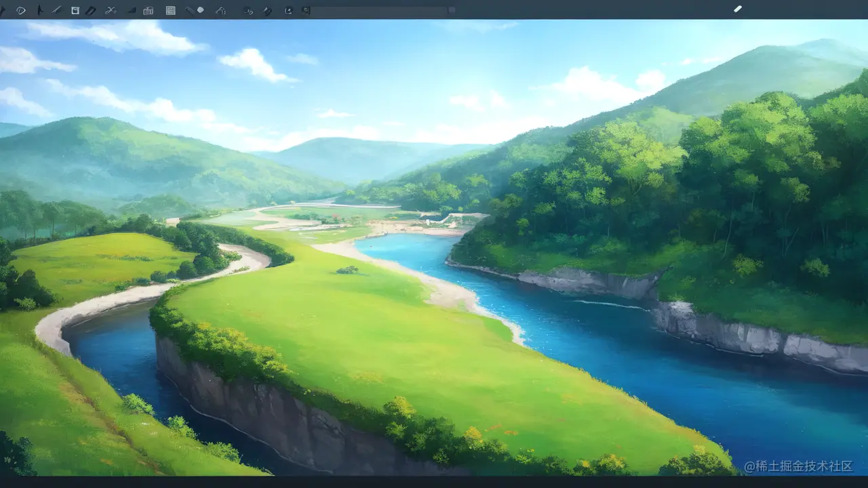Pick the line drawing tool
The image size is (868, 488).
point(57,10)
